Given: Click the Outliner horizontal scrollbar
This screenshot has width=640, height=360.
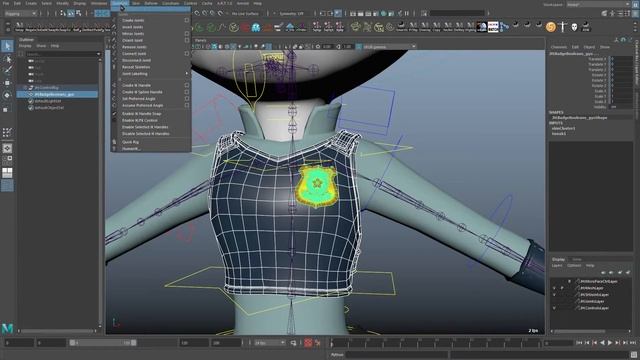Looking at the screenshot, I should [x=58, y=331].
